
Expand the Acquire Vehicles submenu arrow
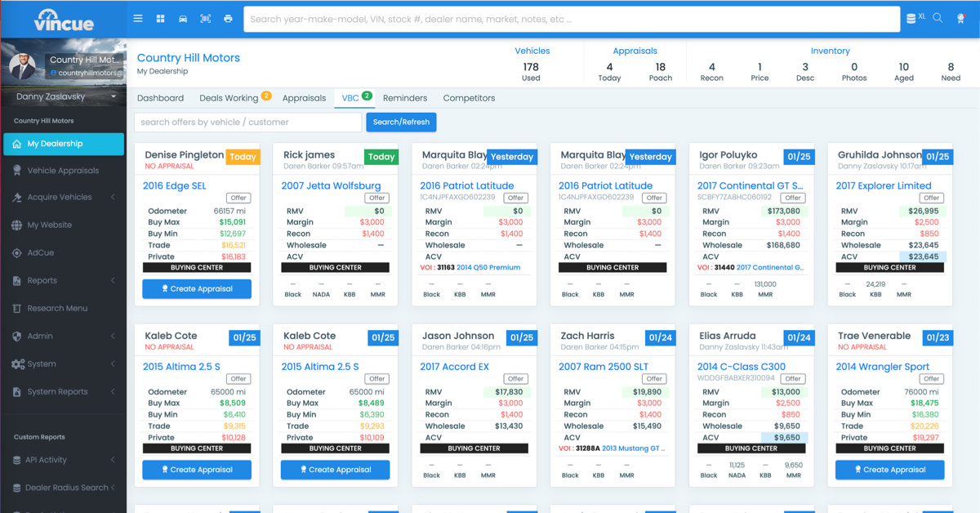(x=113, y=198)
